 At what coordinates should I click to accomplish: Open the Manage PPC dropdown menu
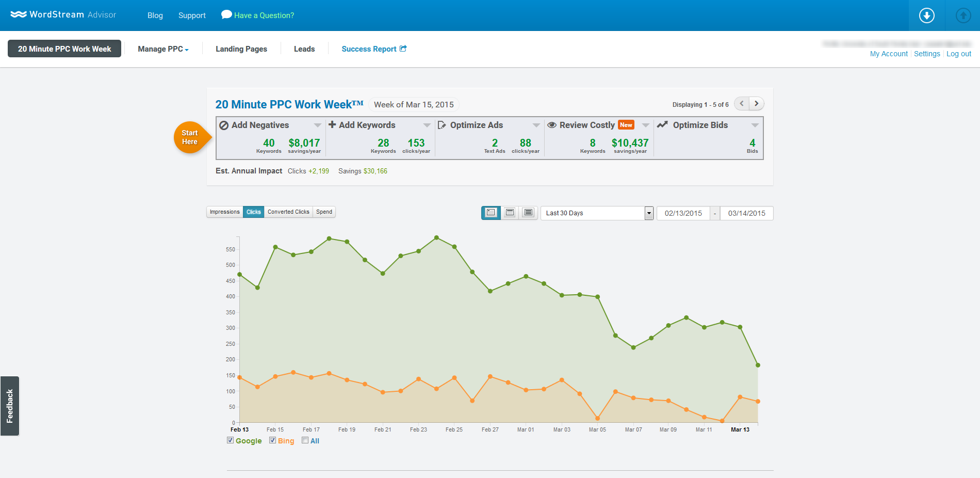163,49
